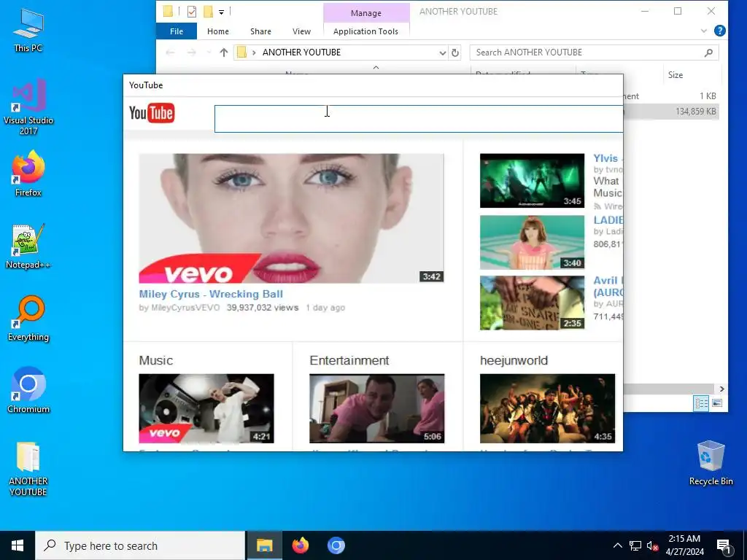Click the Size column header
The image size is (747, 560).
pos(676,75)
